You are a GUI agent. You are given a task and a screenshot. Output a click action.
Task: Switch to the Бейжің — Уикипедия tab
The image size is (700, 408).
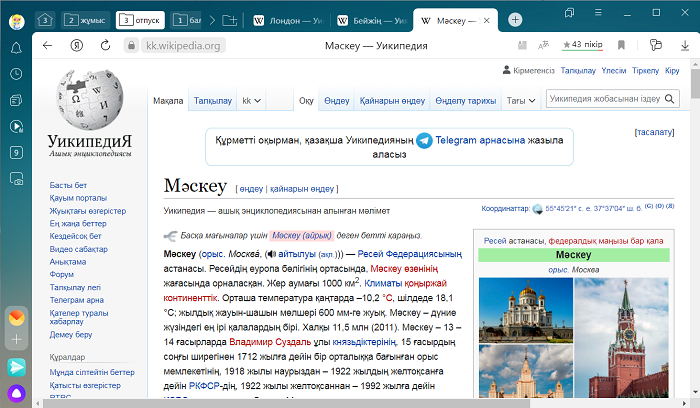(x=371, y=21)
